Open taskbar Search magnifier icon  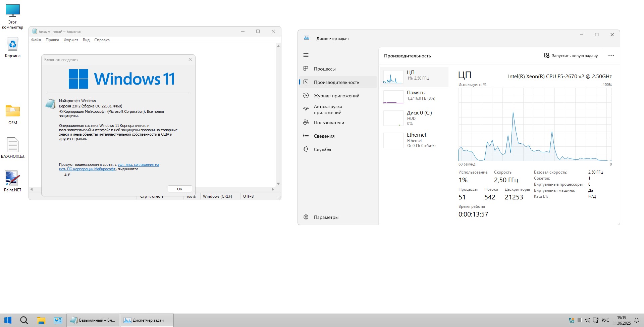tap(24, 320)
